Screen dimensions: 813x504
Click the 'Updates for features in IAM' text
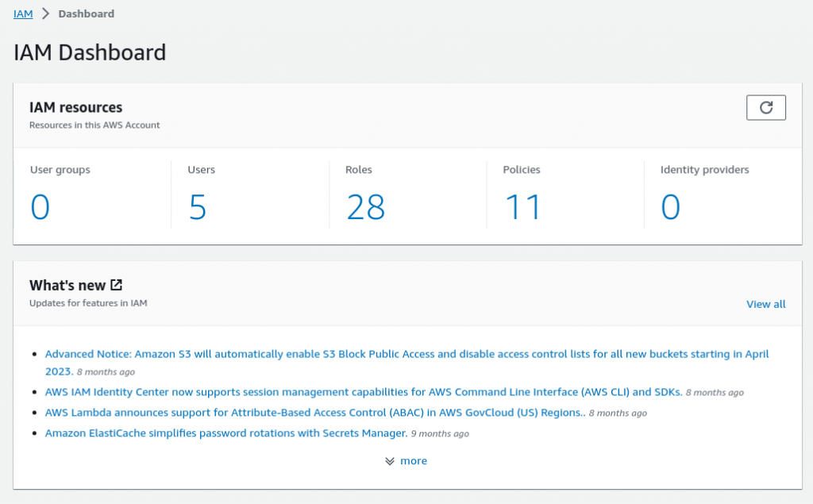coord(88,303)
